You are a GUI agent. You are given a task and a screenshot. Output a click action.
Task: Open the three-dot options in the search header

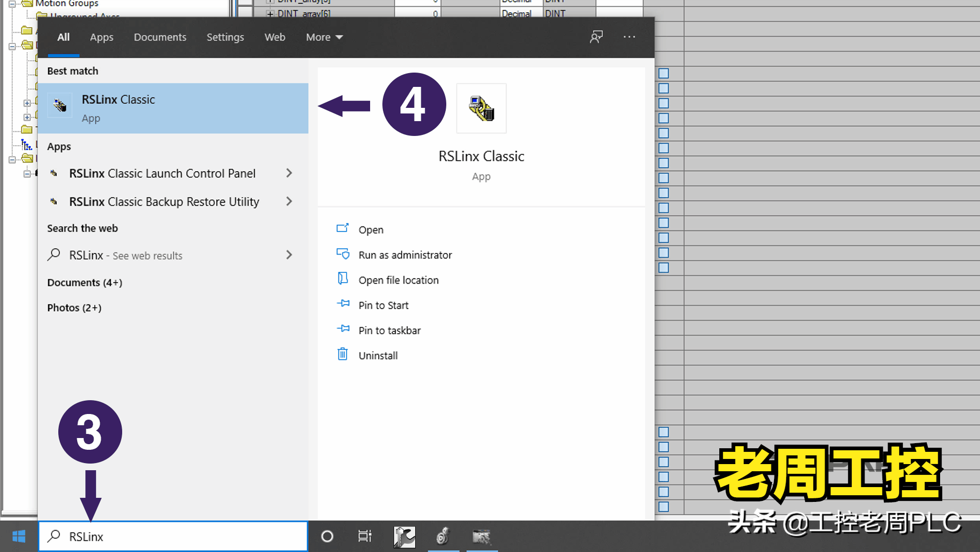(629, 37)
